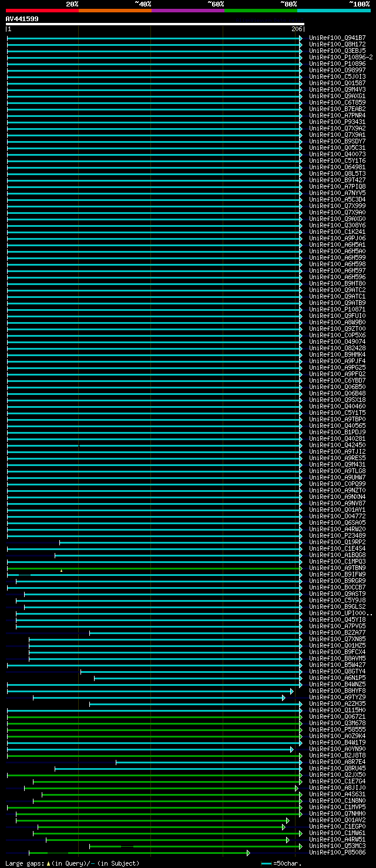Click hit label UniRef100_A9NXN4
The image size is (376, 868).
click(x=337, y=497)
